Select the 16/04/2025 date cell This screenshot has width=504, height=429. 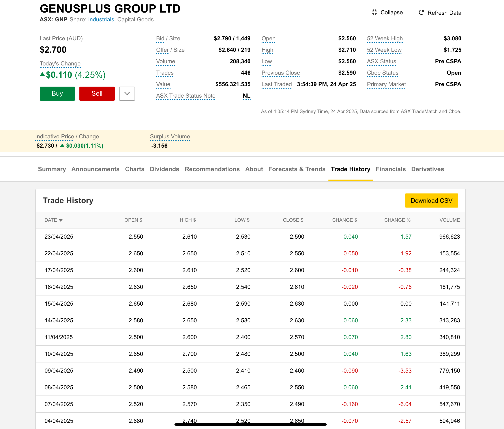[x=59, y=287]
